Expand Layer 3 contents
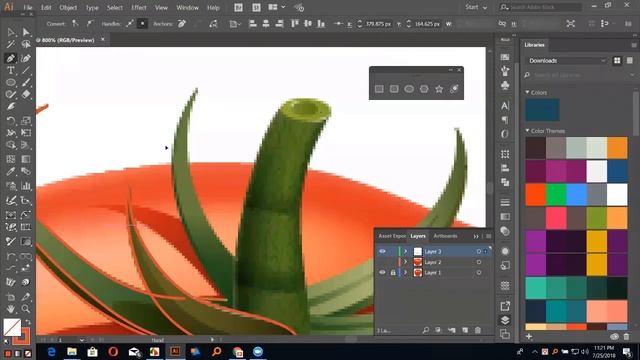The image size is (640, 360). click(405, 251)
